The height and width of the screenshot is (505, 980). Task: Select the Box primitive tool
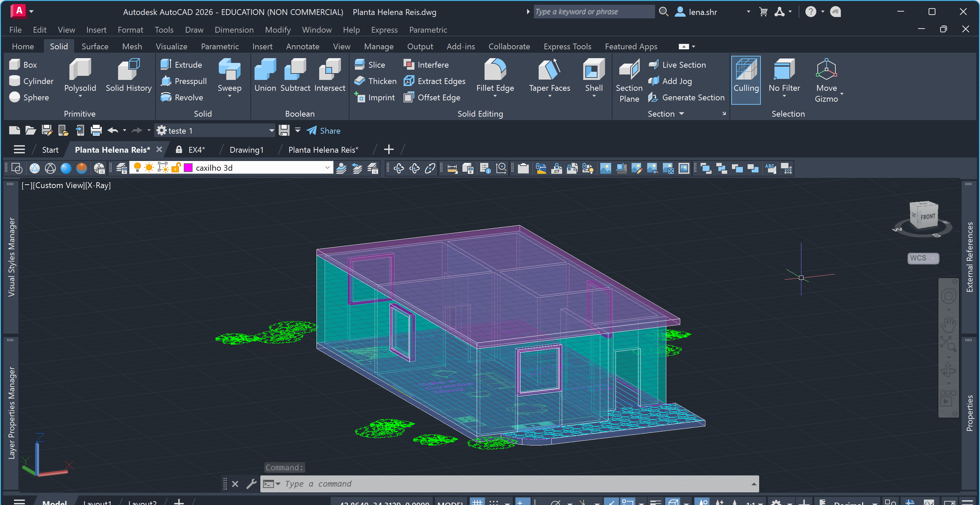[x=23, y=65]
